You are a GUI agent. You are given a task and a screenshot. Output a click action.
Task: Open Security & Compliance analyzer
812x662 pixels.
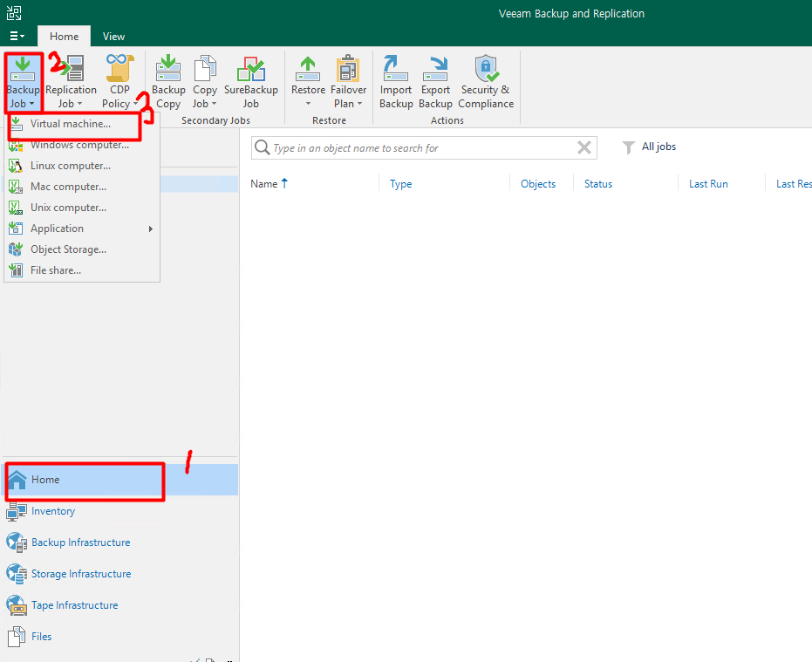pyautogui.click(x=486, y=82)
